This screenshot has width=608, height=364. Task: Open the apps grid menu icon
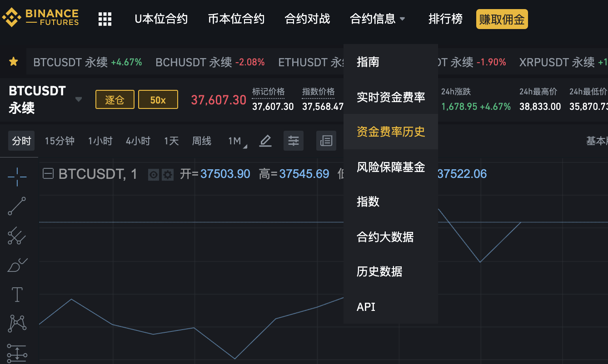(105, 19)
